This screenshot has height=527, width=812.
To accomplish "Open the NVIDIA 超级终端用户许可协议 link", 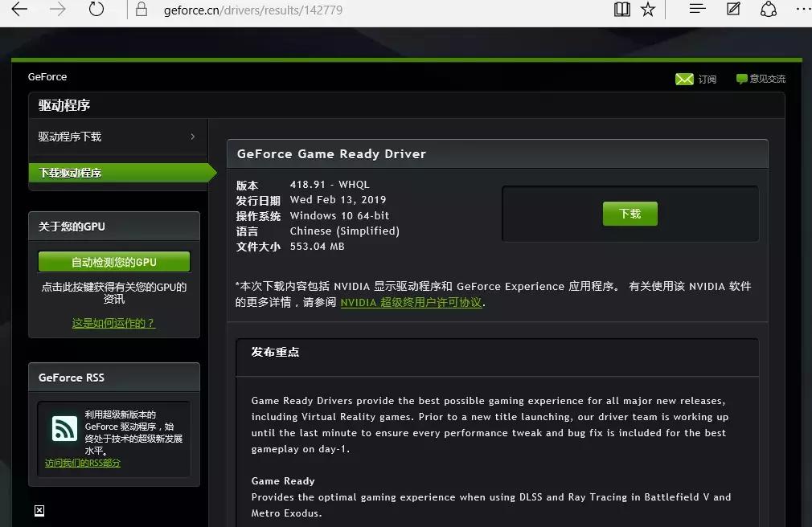I will pos(411,302).
